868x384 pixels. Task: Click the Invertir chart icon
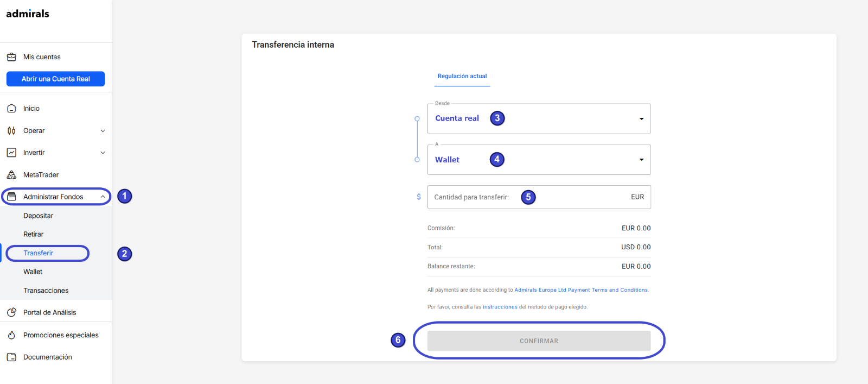point(11,153)
